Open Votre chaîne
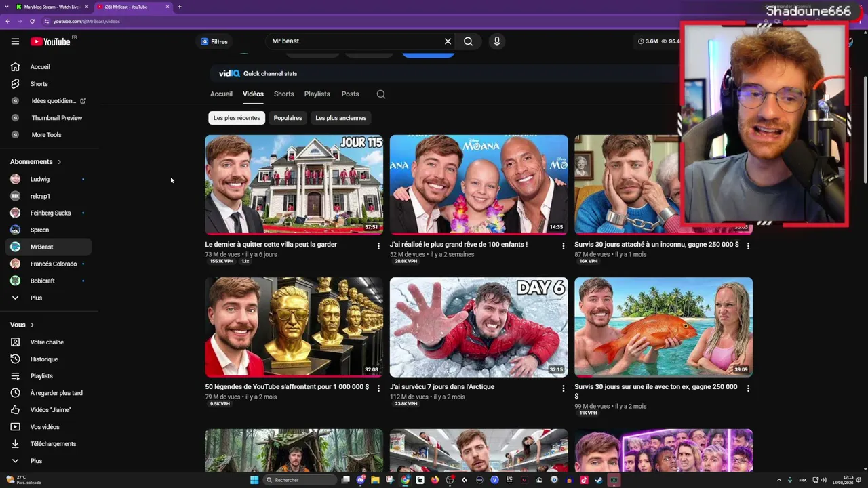 click(x=49, y=342)
